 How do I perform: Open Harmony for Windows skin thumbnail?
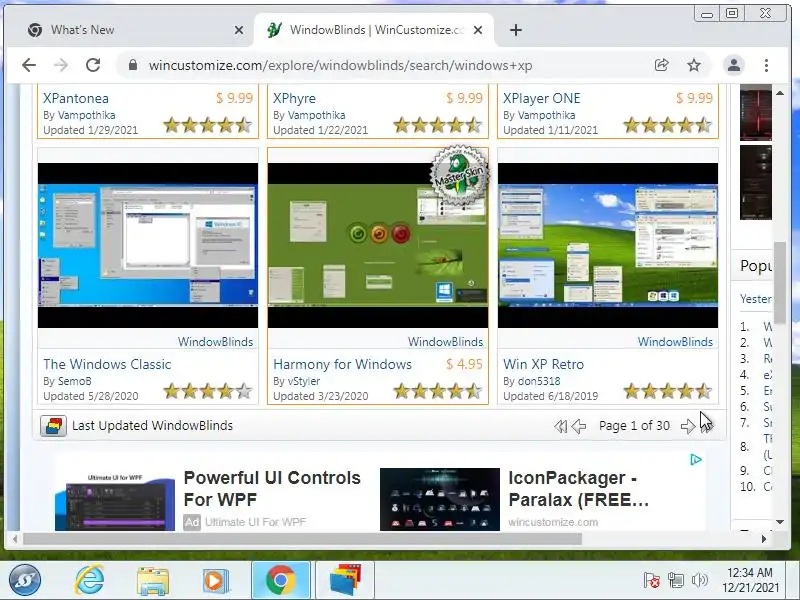tap(378, 245)
